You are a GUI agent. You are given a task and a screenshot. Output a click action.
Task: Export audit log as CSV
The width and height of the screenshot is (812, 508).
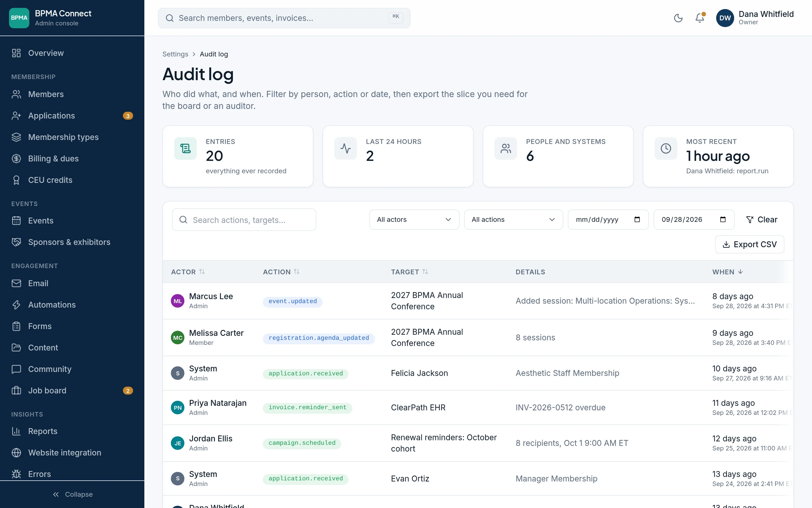[749, 244]
